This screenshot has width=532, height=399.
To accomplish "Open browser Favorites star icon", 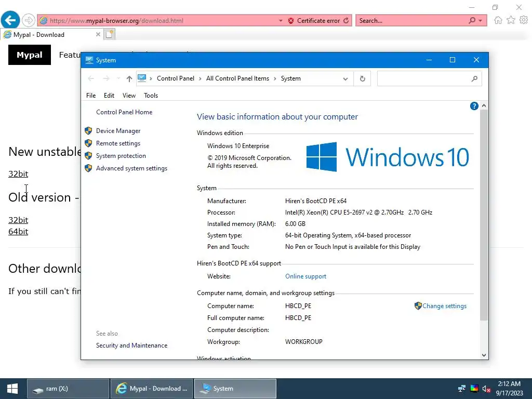I will tap(511, 20).
